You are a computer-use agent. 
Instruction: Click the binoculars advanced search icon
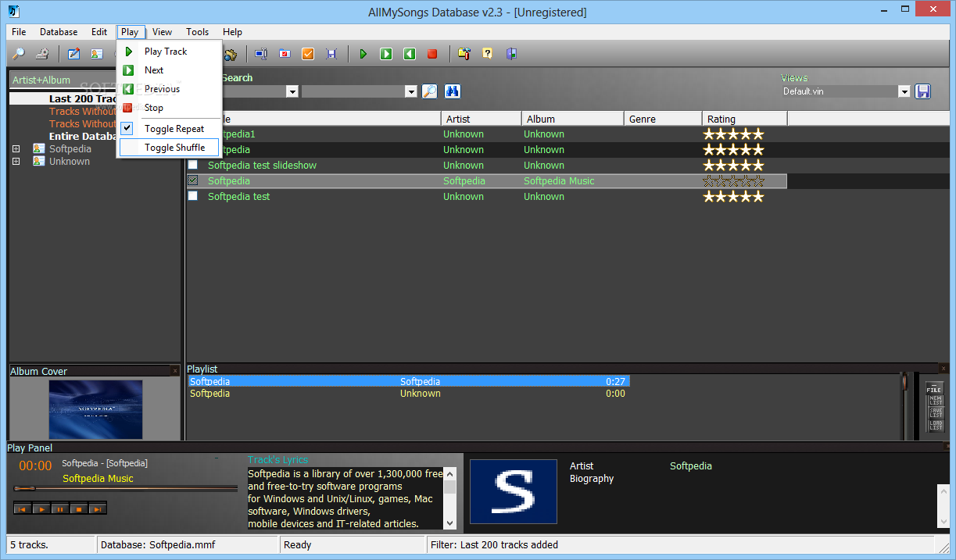(453, 91)
